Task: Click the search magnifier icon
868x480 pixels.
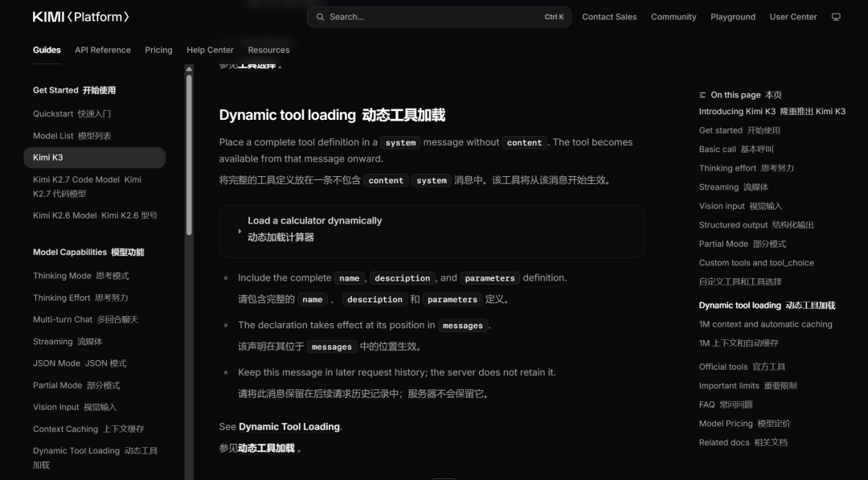Action: click(x=320, y=17)
